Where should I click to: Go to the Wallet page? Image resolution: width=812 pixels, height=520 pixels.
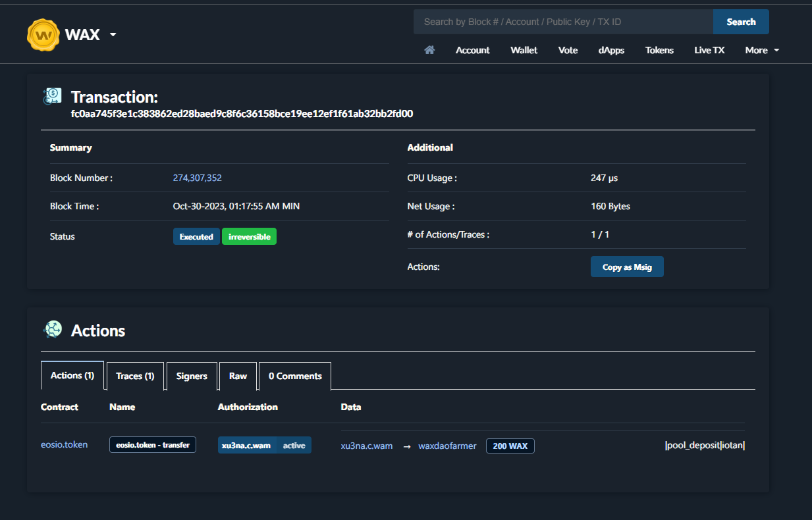coord(524,50)
